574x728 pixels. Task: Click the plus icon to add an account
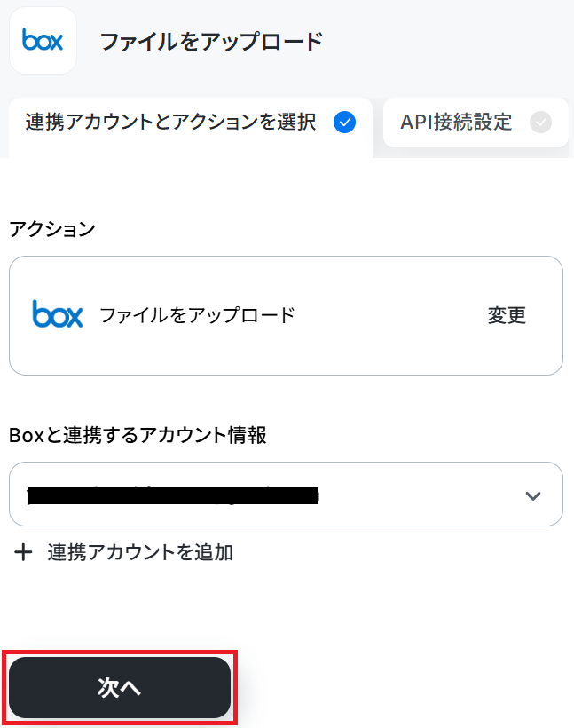coord(23,552)
